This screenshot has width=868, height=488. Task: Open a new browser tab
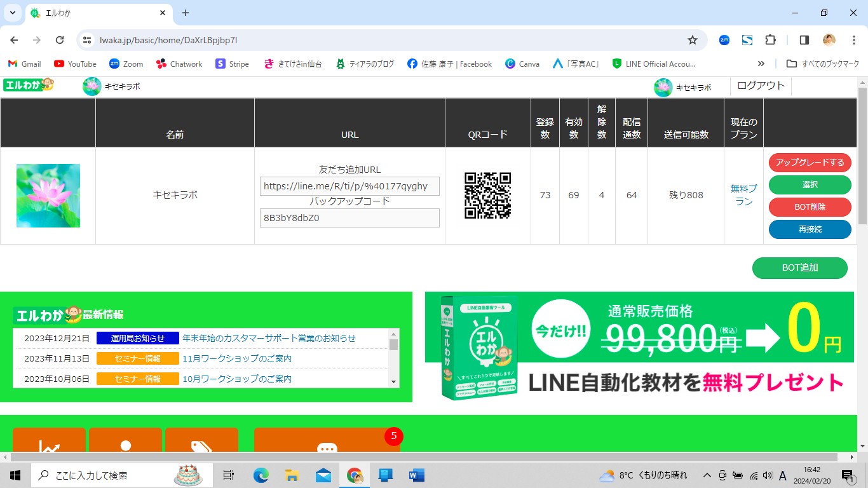click(186, 13)
